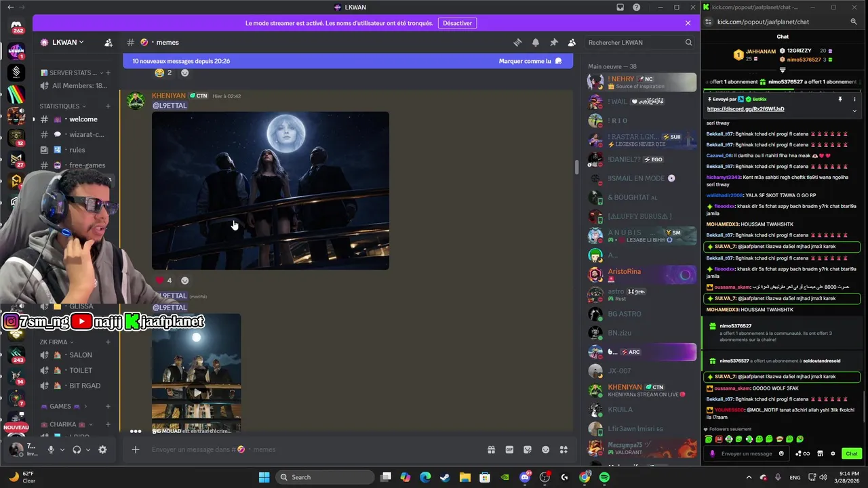Click member AristoRina in list
868x488 pixels.
tap(642, 274)
